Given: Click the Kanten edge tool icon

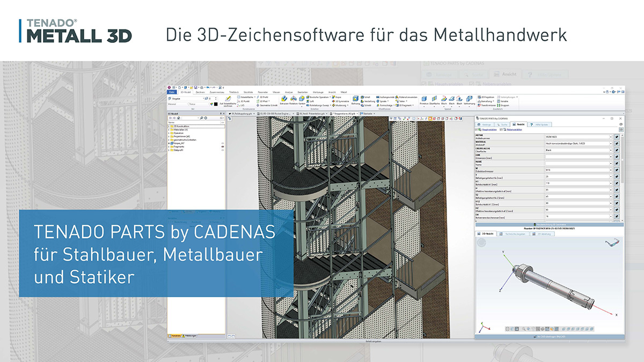Looking at the screenshot, I should (302, 99).
